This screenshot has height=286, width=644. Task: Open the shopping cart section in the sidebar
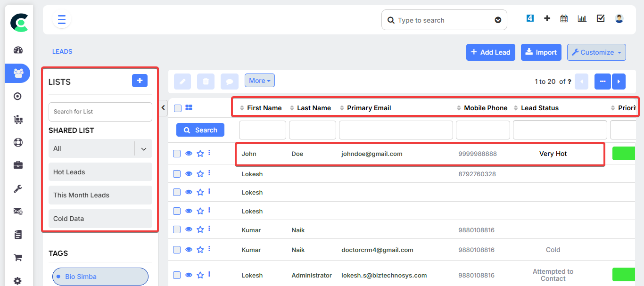point(17,257)
